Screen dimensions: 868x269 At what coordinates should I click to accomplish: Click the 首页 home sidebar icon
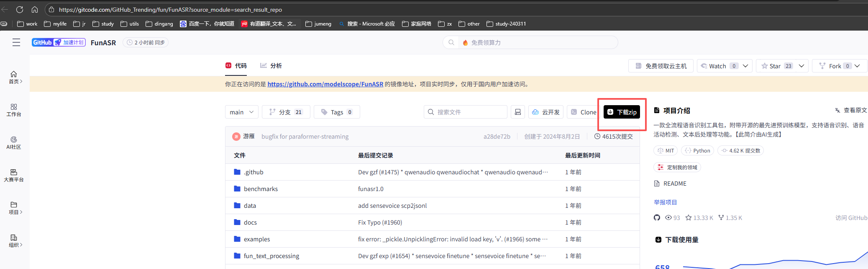tap(14, 77)
